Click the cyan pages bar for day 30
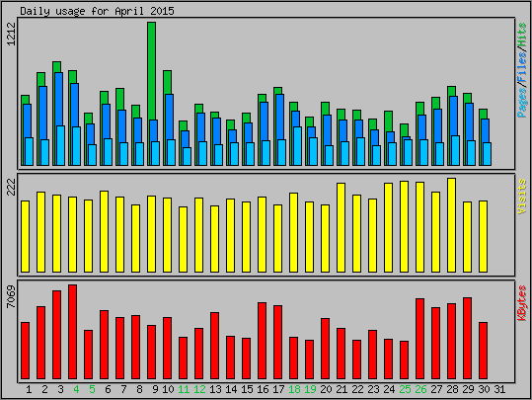532x400 pixels. [488, 154]
